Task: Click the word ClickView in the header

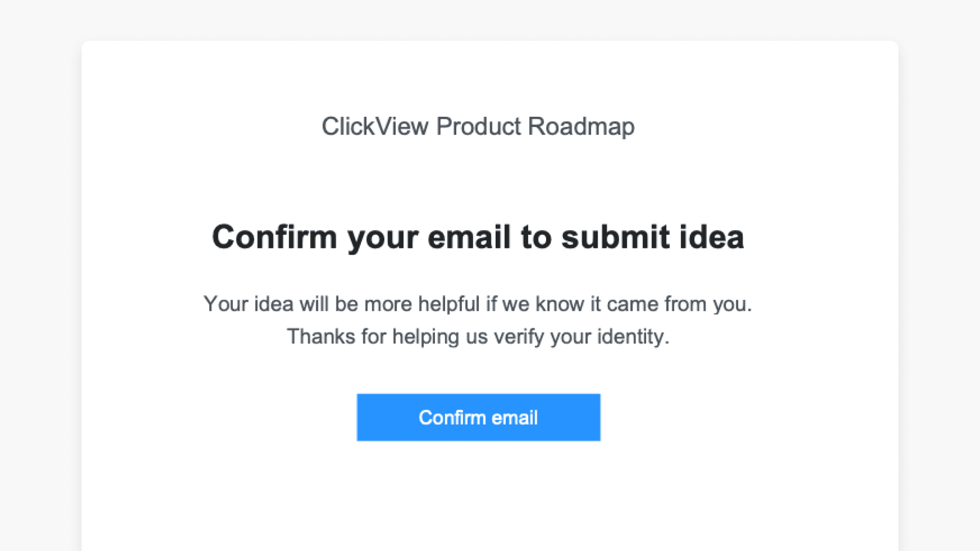Action: 376,127
